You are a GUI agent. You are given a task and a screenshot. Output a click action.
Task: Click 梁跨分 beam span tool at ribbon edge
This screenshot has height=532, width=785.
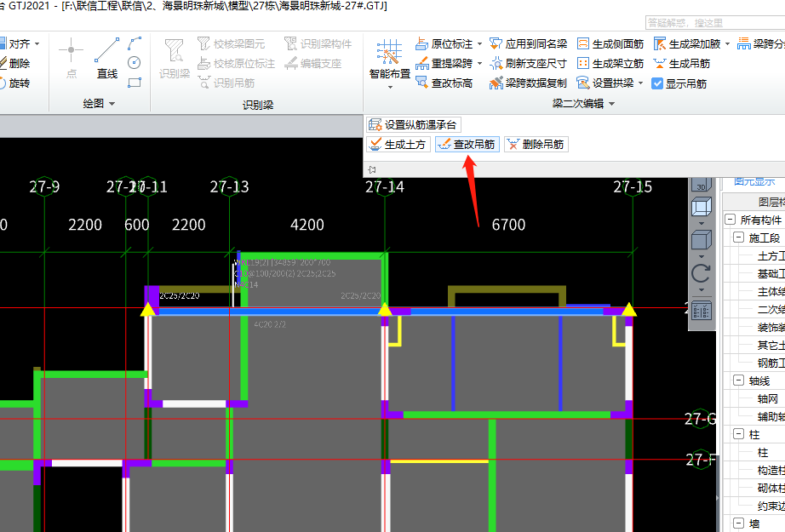pyautogui.click(x=761, y=44)
